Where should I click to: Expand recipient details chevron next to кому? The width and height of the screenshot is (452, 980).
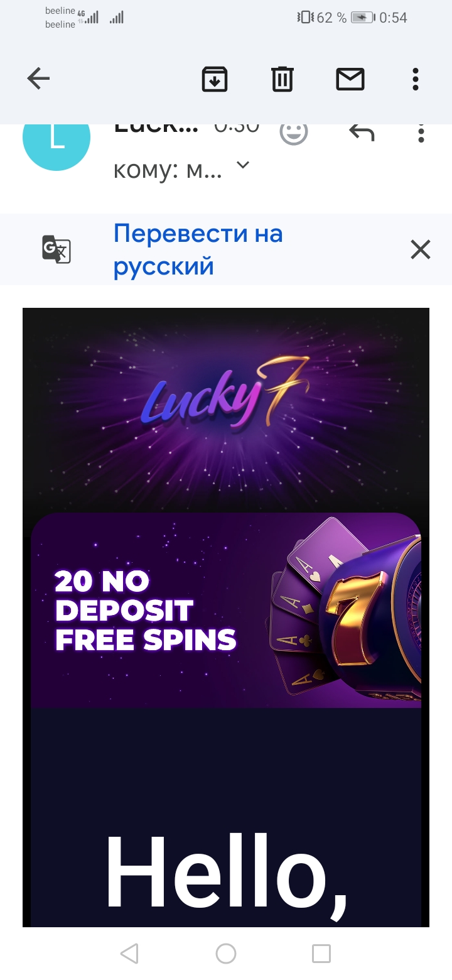coord(243,165)
